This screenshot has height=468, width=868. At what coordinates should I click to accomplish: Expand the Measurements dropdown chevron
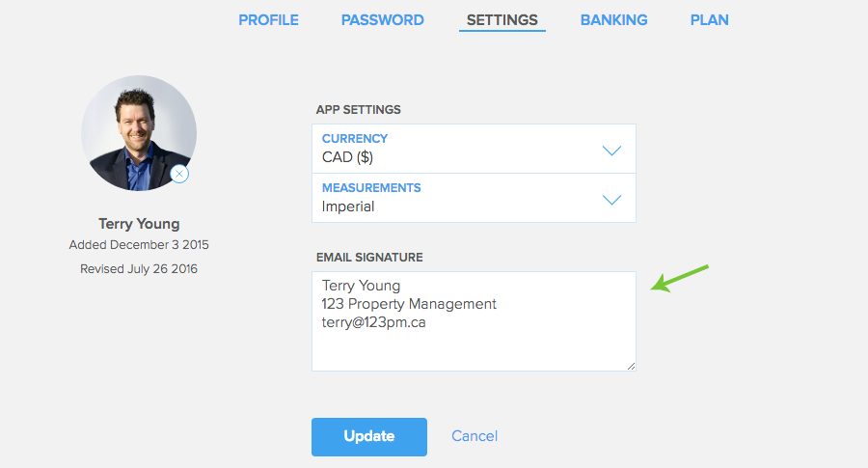(611, 200)
